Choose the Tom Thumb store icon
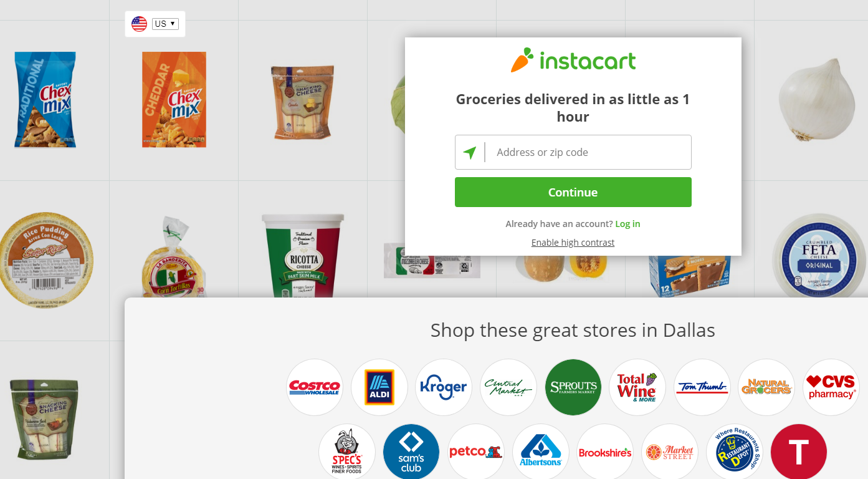This screenshot has height=479, width=868. 702,387
